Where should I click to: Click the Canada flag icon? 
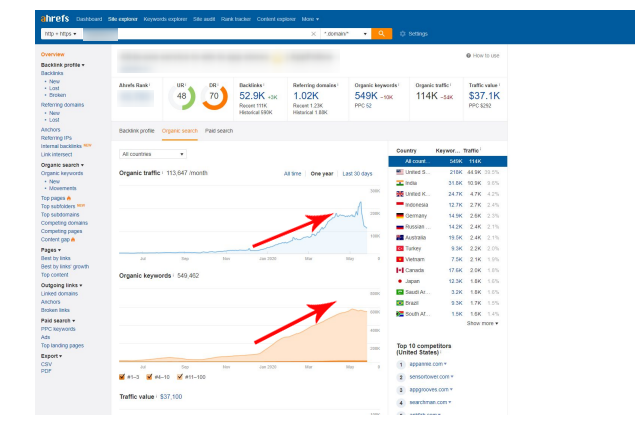(x=400, y=270)
